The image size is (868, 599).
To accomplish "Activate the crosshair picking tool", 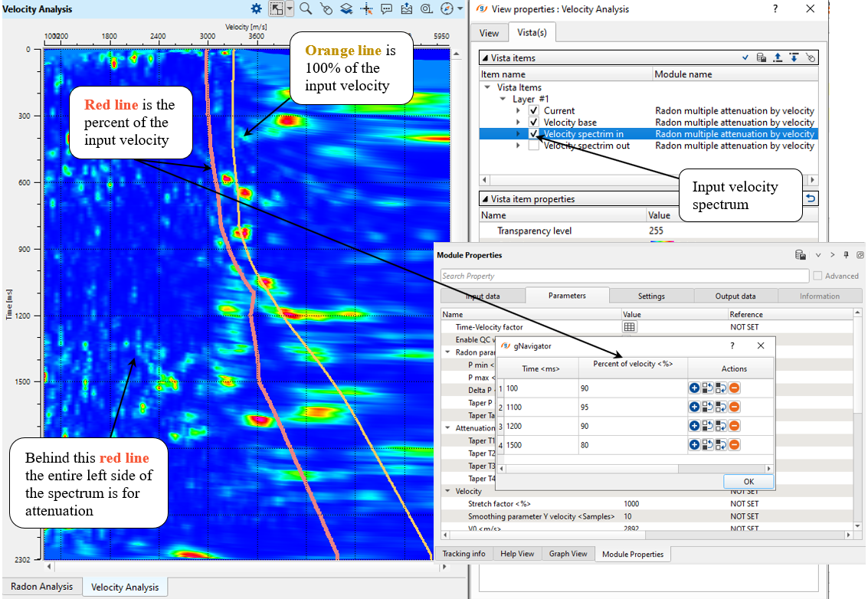I will click(x=366, y=9).
